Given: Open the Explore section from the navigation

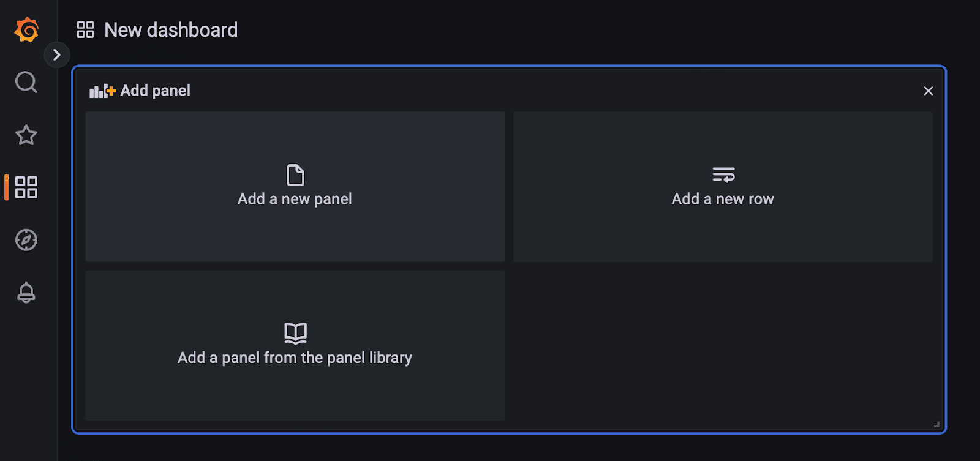Looking at the screenshot, I should 26,241.
